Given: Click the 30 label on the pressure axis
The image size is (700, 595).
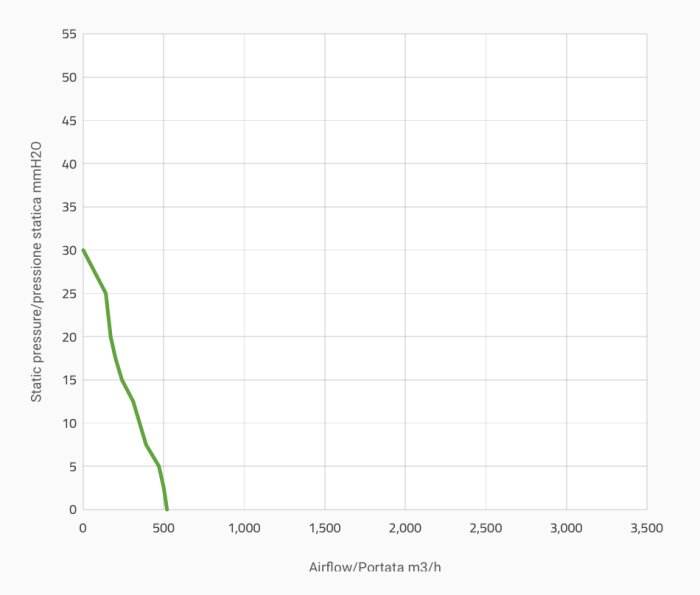Looking at the screenshot, I should pos(69,250).
